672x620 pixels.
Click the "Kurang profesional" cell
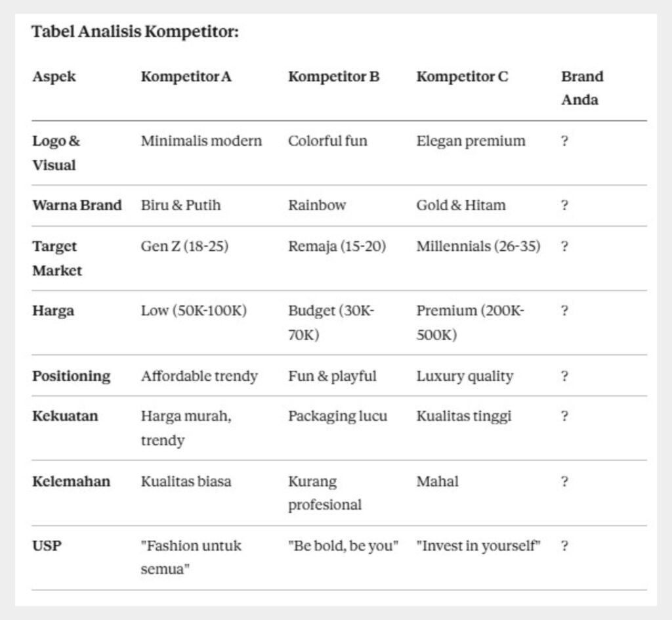tap(324, 493)
